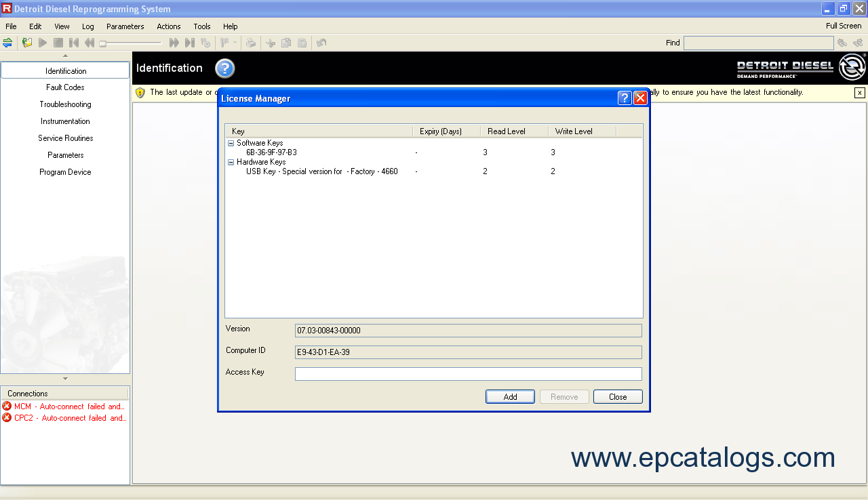Click the blue help icon beside Identification
The height and width of the screenshot is (500, 868).
pos(224,68)
